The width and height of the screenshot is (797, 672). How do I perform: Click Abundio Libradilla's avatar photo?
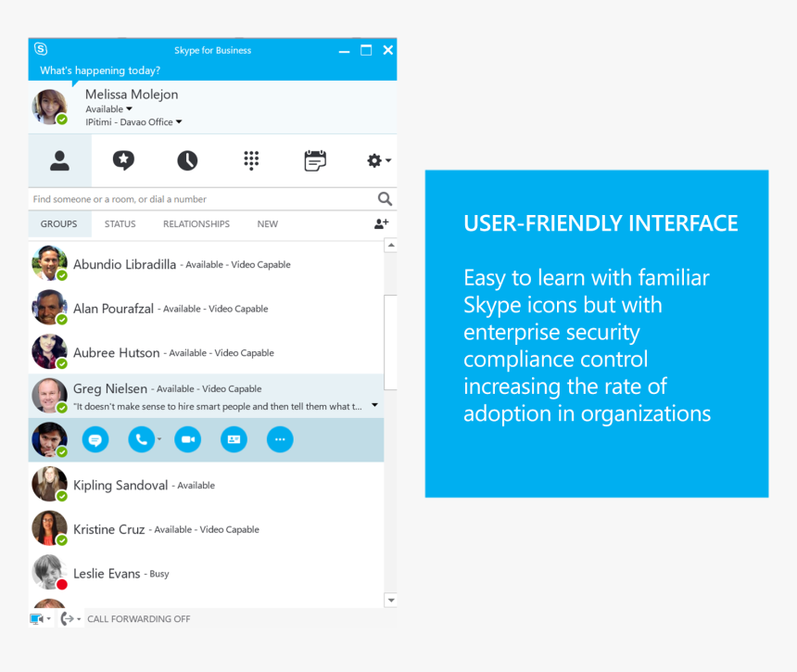49,263
